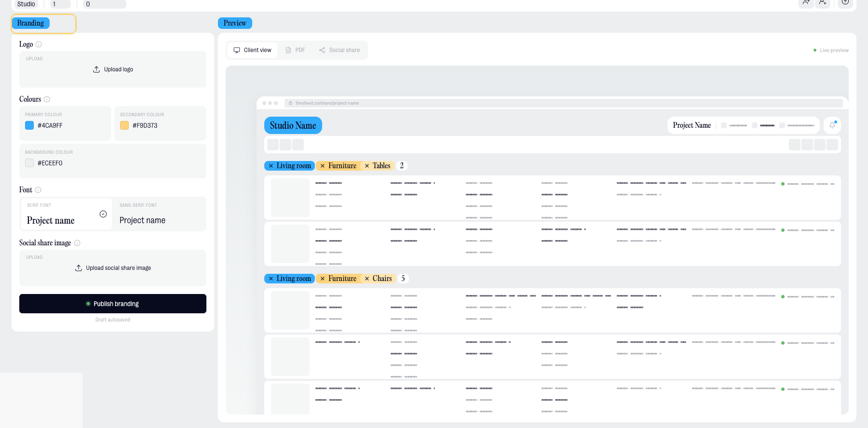Remove the Chairs tag with its X icon
This screenshot has height=428, width=868.
coord(367,279)
